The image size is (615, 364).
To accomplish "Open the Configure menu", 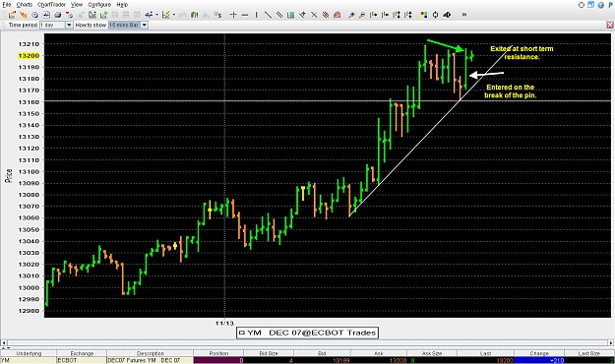I will [99, 4].
